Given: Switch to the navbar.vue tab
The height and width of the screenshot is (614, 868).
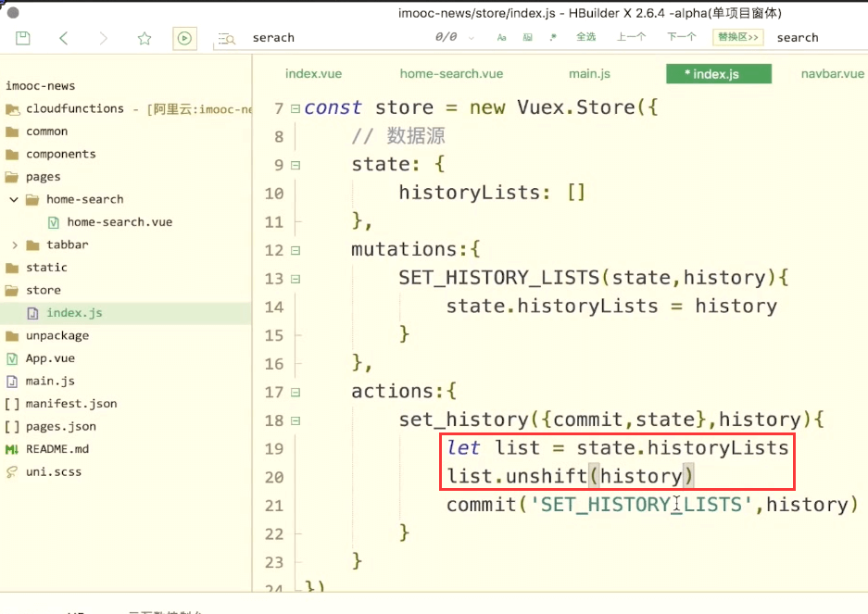Looking at the screenshot, I should [832, 74].
